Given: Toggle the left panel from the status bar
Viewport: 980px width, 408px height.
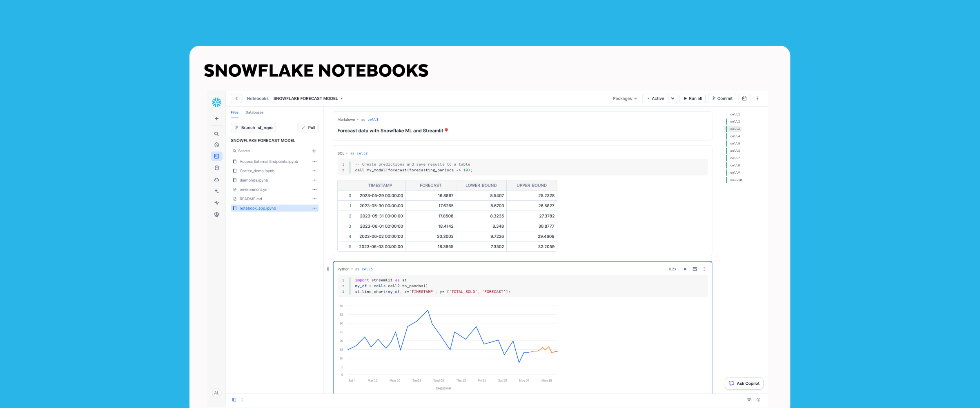Looking at the screenshot, I should click(234, 399).
